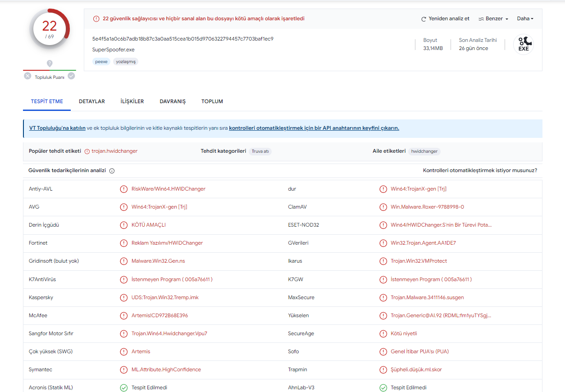The image size is (565, 392).
Task: Click the similar-files icon beside Benzer
Action: pyautogui.click(x=481, y=19)
